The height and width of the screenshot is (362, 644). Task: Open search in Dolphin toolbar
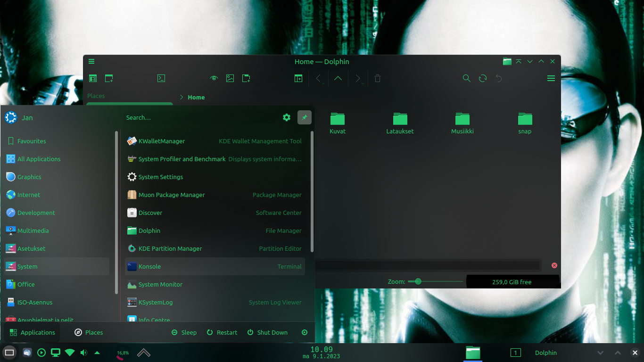467,78
